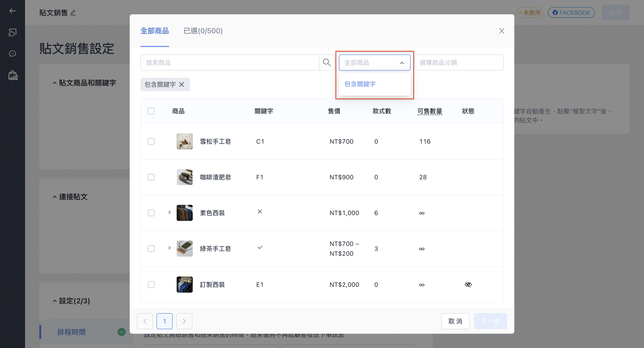The height and width of the screenshot is (348, 644).
Task: Collapse the 連接貼文 section
Action: 55,197
